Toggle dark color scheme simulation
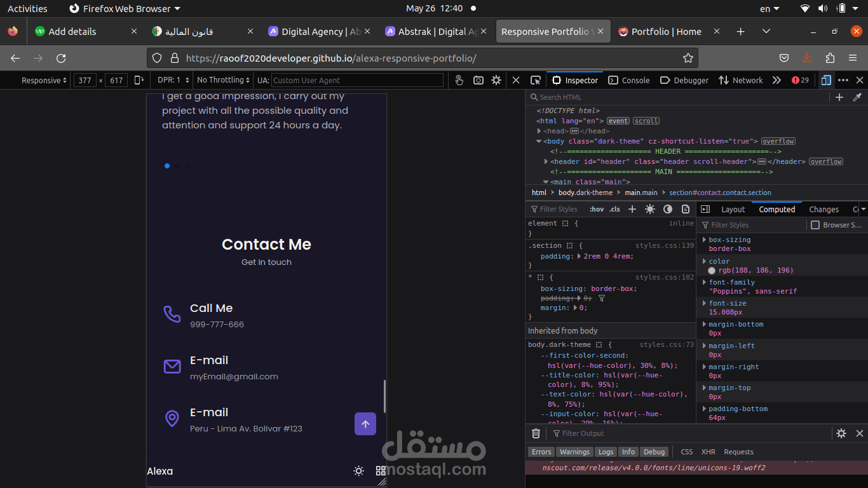Viewport: 868px width, 488px height. 668,209
